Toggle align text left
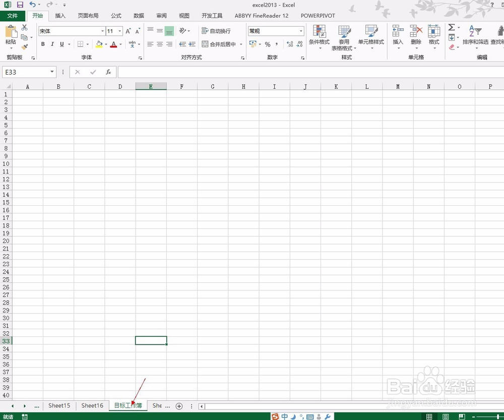Viewport: 504px width, 420px height. [150, 44]
